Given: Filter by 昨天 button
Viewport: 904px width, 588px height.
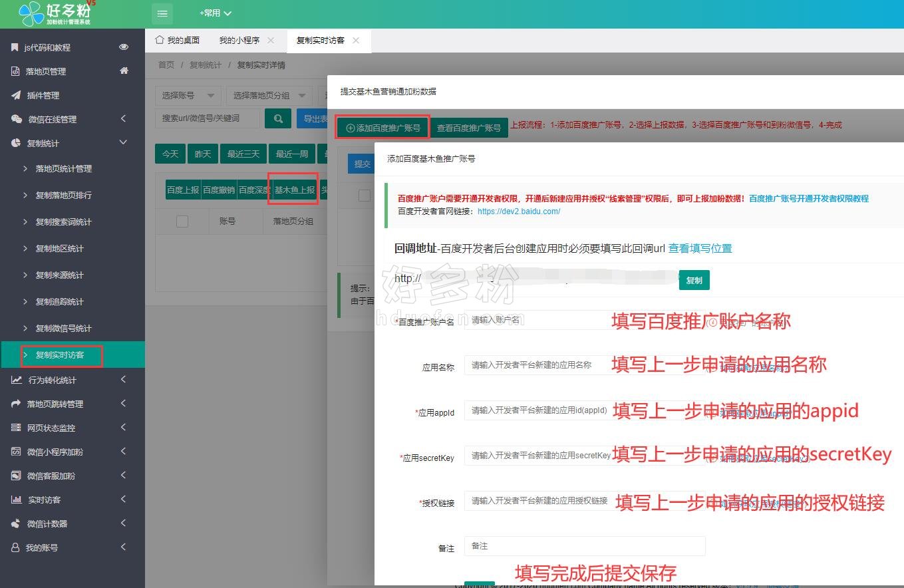Looking at the screenshot, I should point(203,154).
